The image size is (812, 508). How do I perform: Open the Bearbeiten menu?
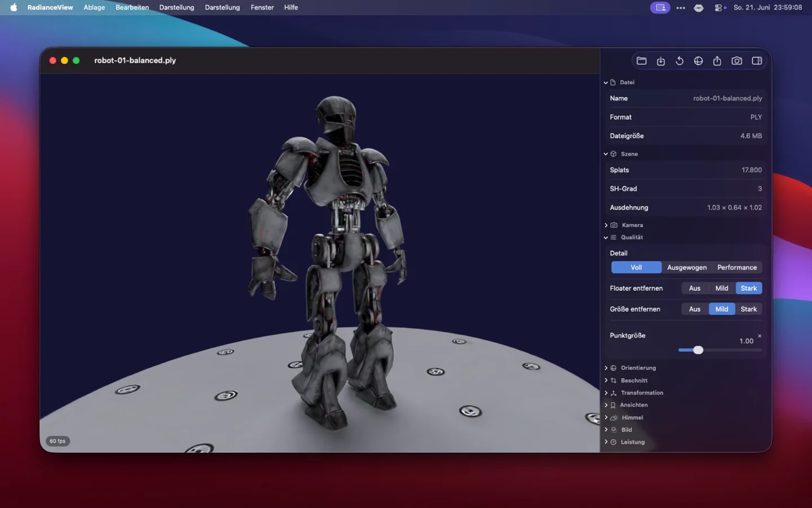pyautogui.click(x=132, y=8)
